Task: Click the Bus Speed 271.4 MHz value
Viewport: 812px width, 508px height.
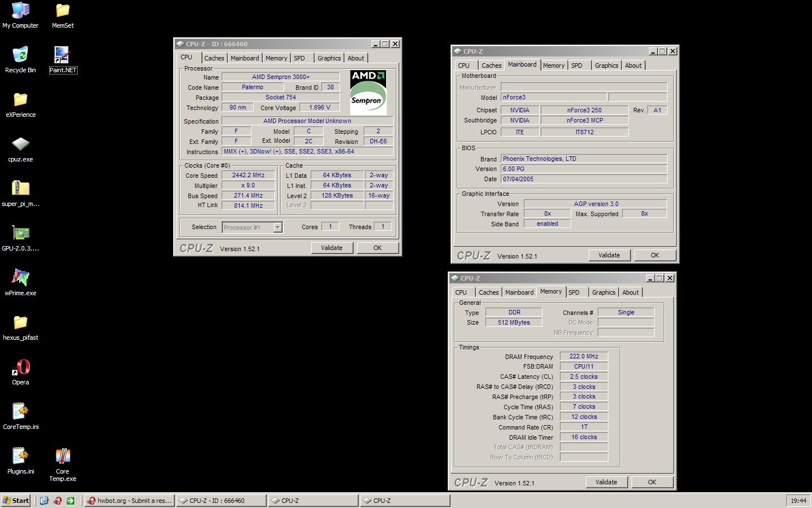Action: click(249, 195)
